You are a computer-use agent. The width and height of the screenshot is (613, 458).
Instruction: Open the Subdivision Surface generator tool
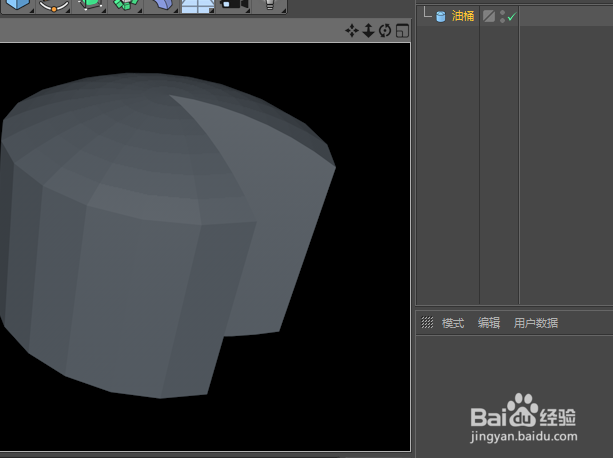[x=90, y=5]
